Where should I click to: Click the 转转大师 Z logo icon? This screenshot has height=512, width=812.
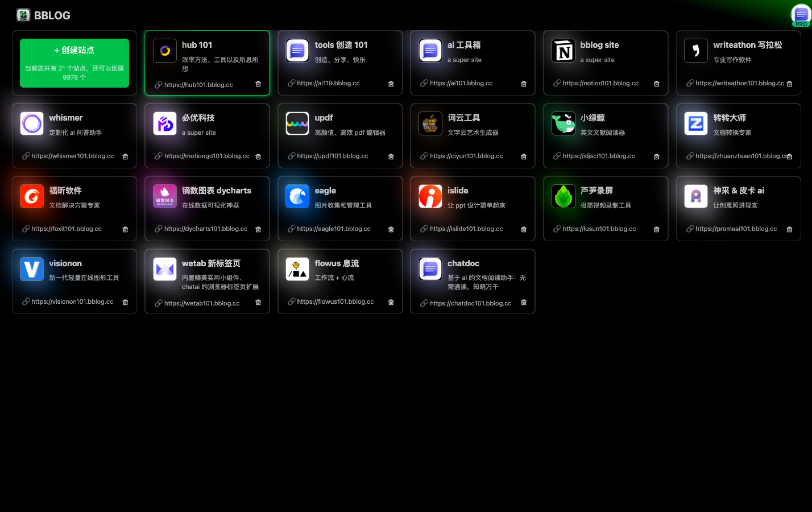pyautogui.click(x=696, y=123)
